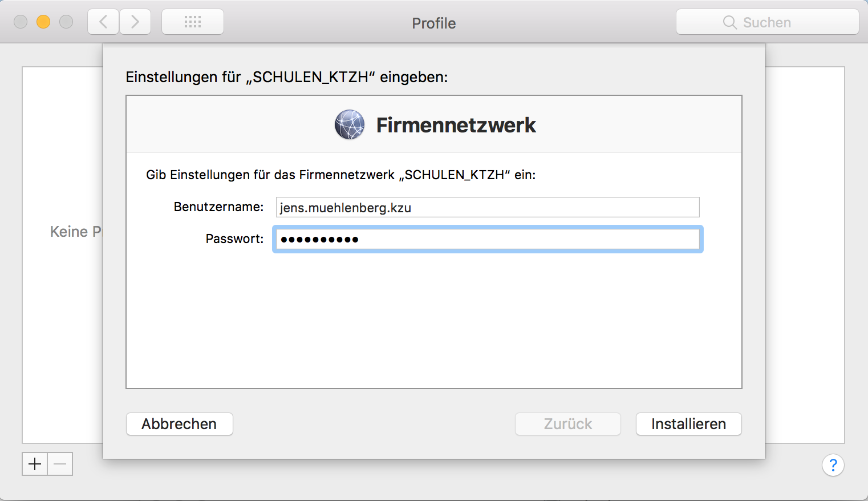The image size is (868, 501).
Task: Minimize window with yellow button
Action: tap(43, 22)
